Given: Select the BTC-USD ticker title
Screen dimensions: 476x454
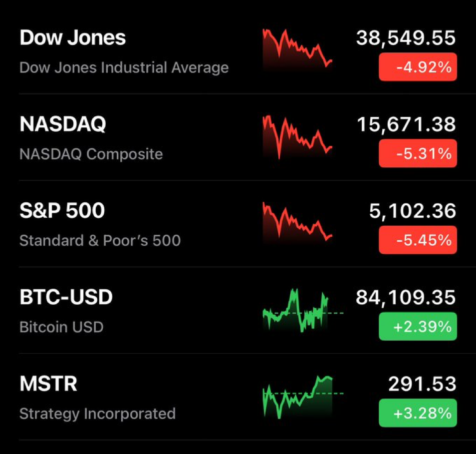Looking at the screenshot, I should (66, 297).
